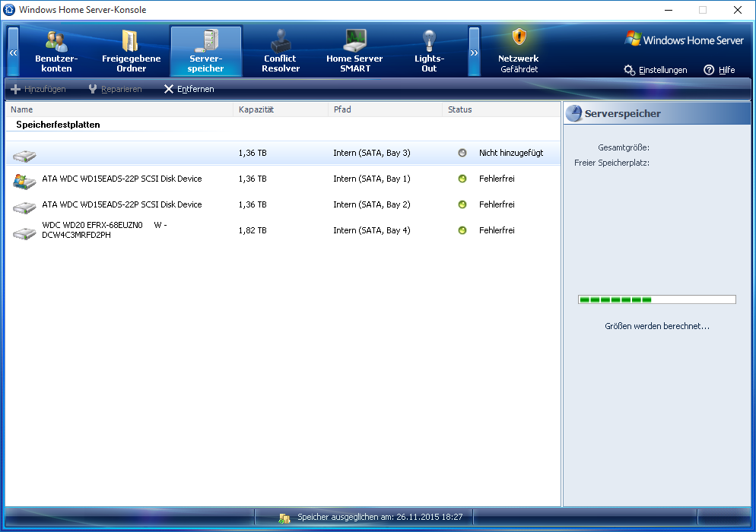Click the 1,36 TB capacity in Bay 3 row
Screen dimensions: 756x532
pyautogui.click(x=253, y=153)
